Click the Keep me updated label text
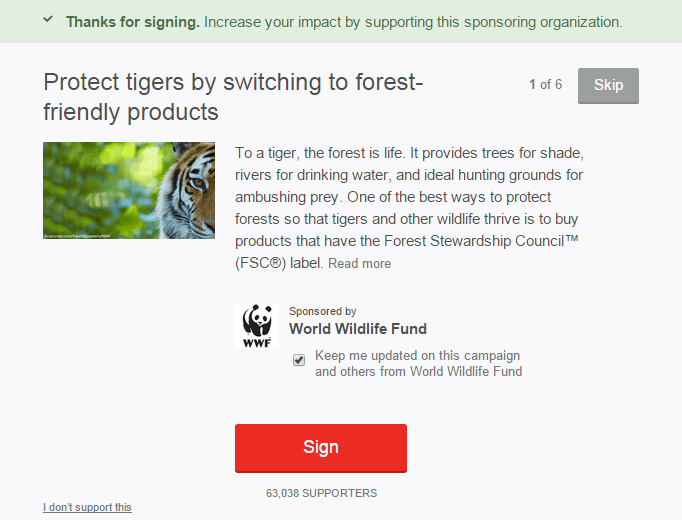 tap(418, 363)
